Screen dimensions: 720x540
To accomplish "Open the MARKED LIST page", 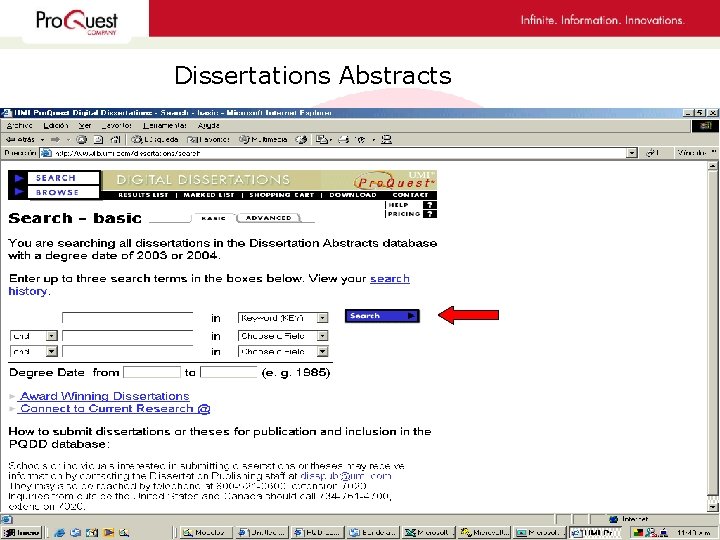I will [209, 195].
